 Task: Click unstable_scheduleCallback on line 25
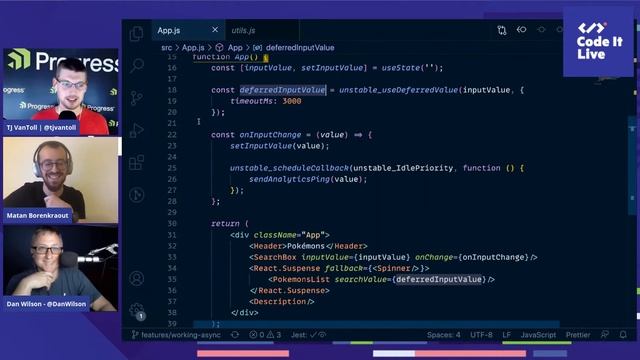289,168
